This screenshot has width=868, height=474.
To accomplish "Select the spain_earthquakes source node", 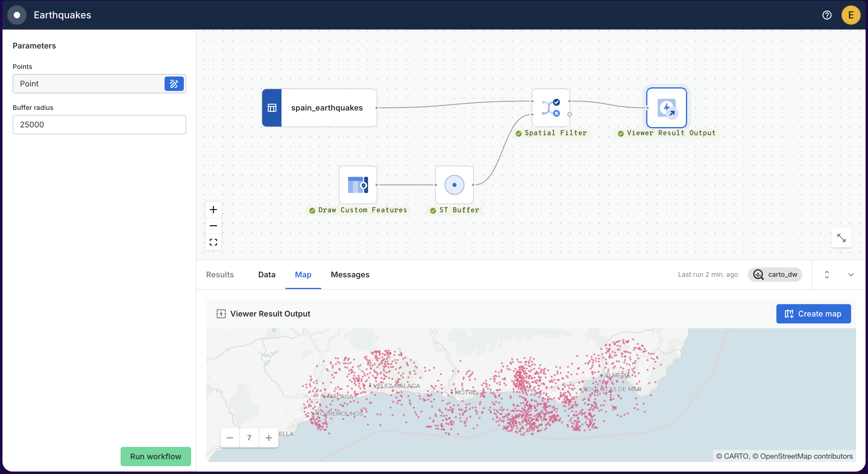I will point(319,108).
